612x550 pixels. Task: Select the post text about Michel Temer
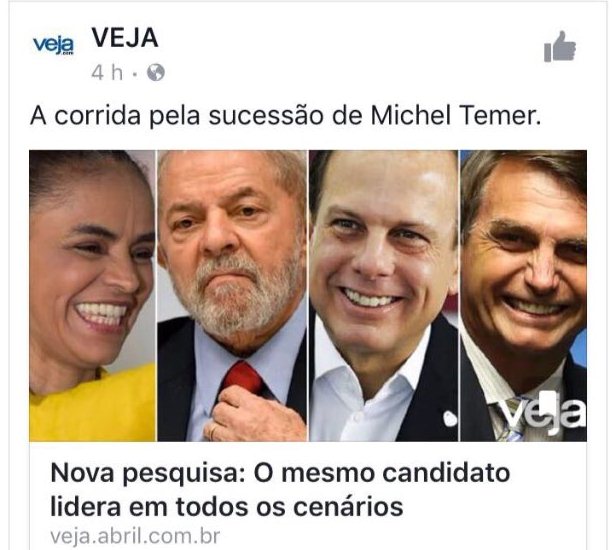point(286,116)
